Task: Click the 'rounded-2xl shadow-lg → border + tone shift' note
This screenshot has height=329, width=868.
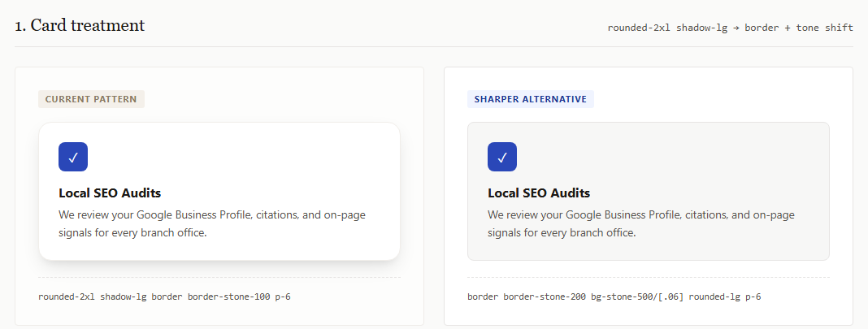Action: [730, 28]
